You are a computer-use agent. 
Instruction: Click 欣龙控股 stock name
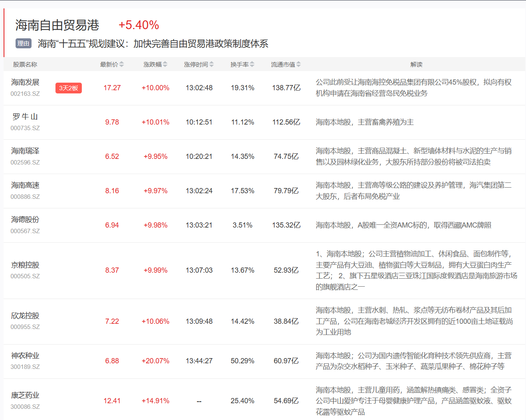click(x=25, y=316)
